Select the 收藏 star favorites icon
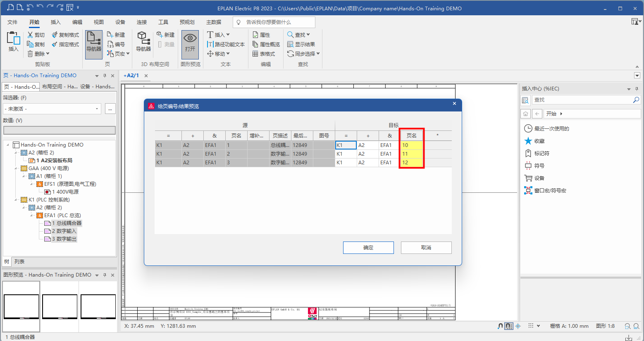644x341 pixels. (528, 141)
